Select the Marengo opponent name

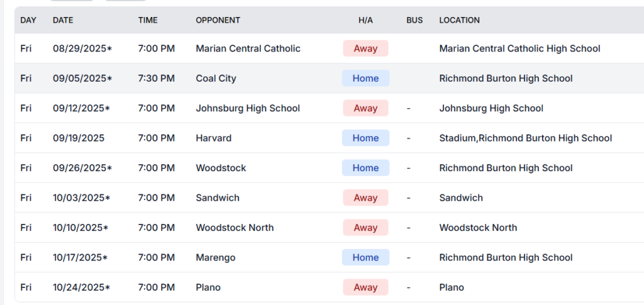pos(216,258)
